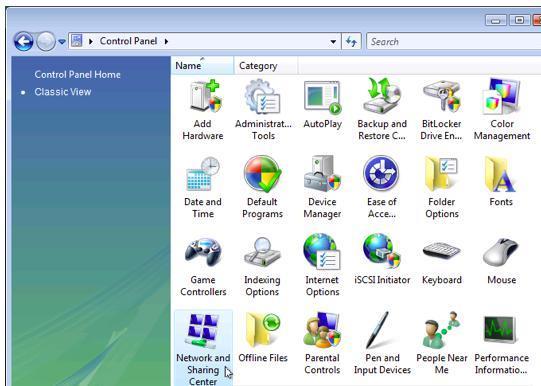
Task: Open the Fonts folder
Action: coord(501,182)
